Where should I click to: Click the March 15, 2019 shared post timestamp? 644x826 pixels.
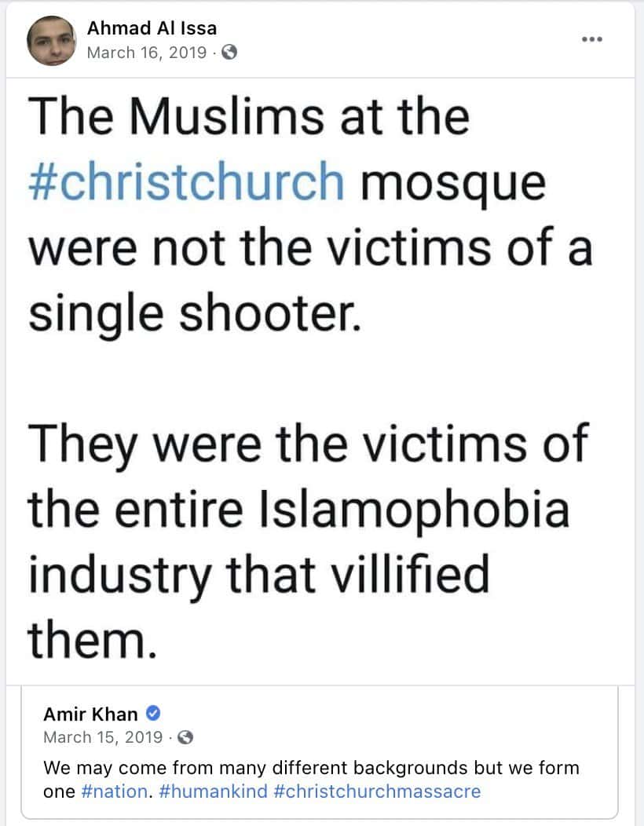(104, 737)
